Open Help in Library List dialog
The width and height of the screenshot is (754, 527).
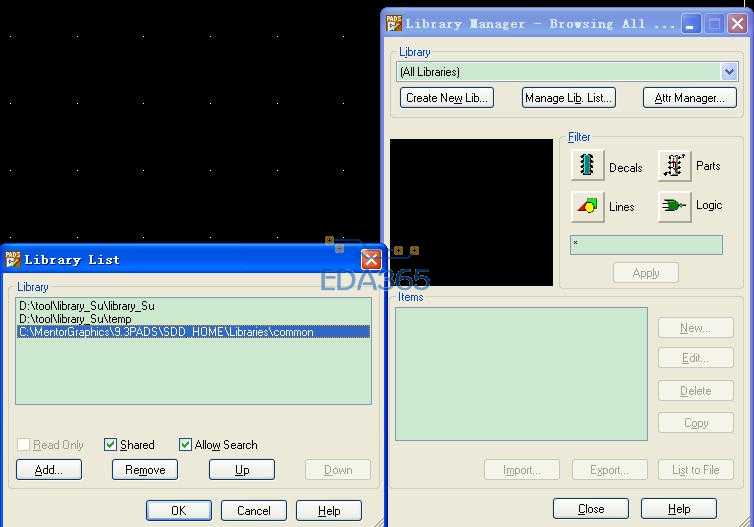coord(329,510)
